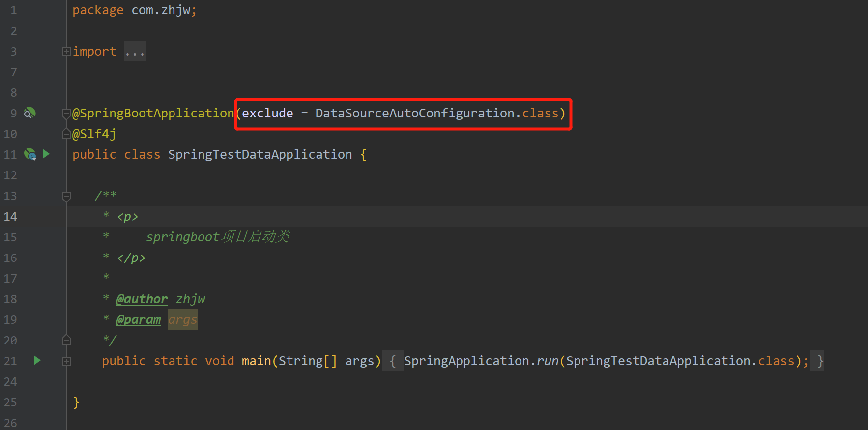Viewport: 868px width, 430px height.
Task: Click the void keyword on line 21
Action: (220, 361)
